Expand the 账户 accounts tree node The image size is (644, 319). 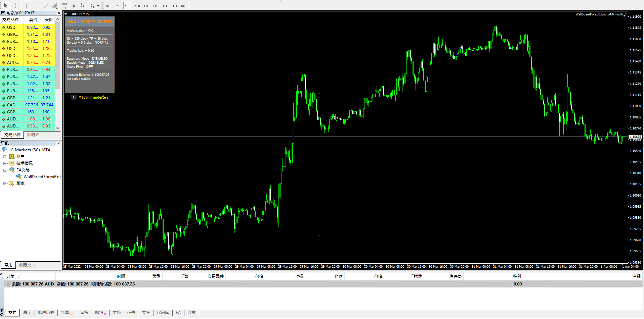point(5,157)
